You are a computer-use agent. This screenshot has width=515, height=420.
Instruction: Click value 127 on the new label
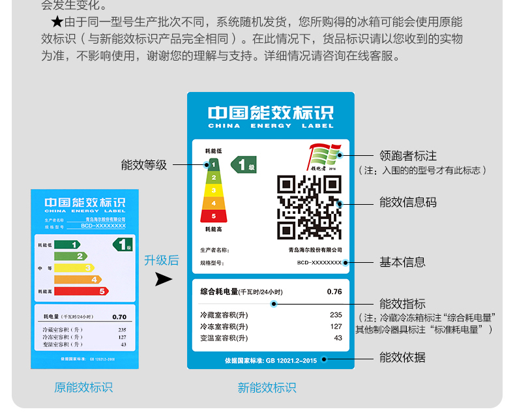tap(336, 326)
